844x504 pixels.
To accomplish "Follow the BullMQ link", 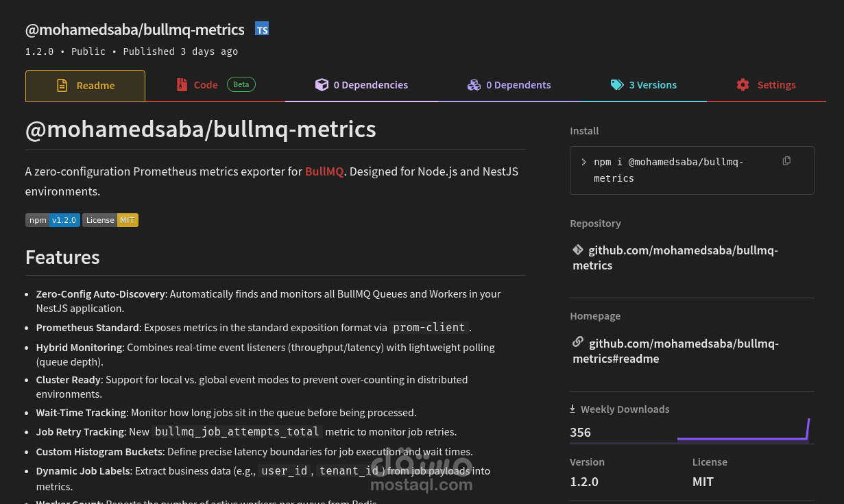I will click(x=324, y=171).
